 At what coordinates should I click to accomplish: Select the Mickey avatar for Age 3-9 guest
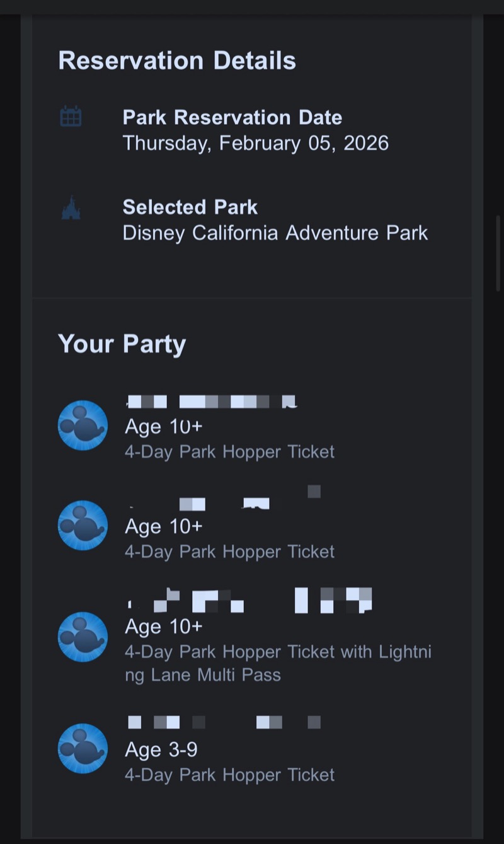pyautogui.click(x=83, y=748)
